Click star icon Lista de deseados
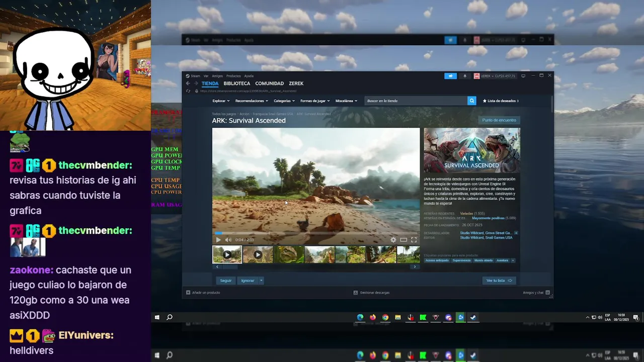644x362 pixels. coord(485,101)
